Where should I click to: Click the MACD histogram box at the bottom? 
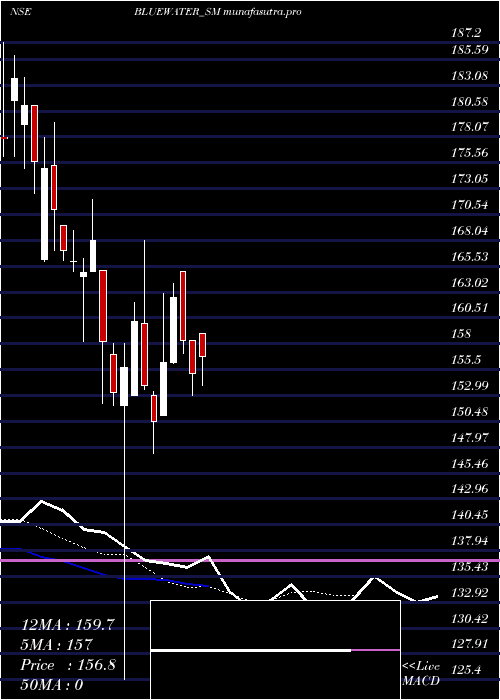coord(275,650)
